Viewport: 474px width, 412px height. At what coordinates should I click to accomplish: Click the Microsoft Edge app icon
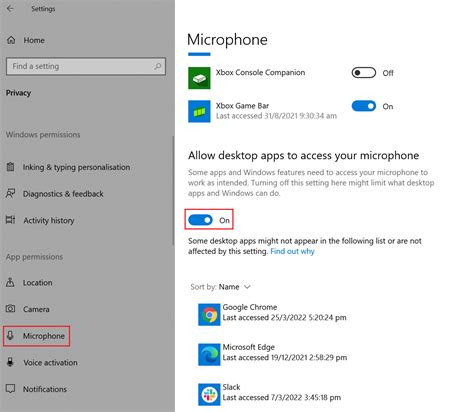209,355
